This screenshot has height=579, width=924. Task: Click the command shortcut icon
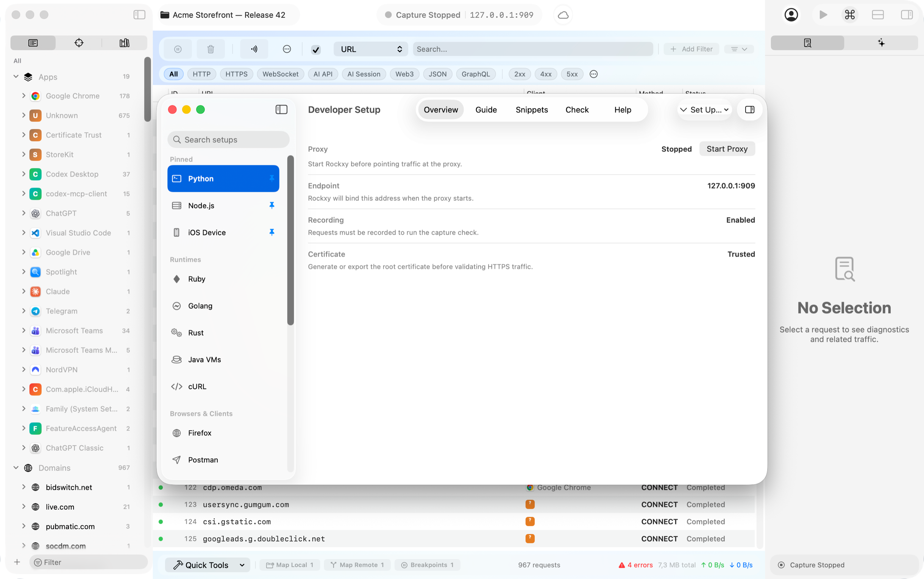point(850,15)
